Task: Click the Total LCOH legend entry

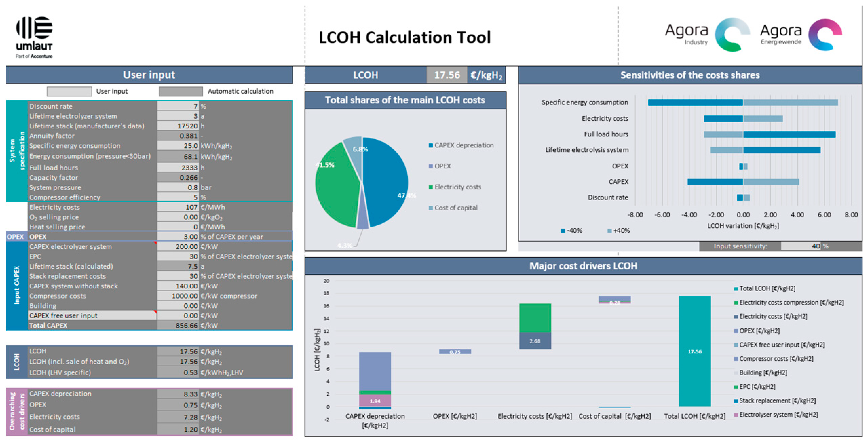Action: coord(765,288)
